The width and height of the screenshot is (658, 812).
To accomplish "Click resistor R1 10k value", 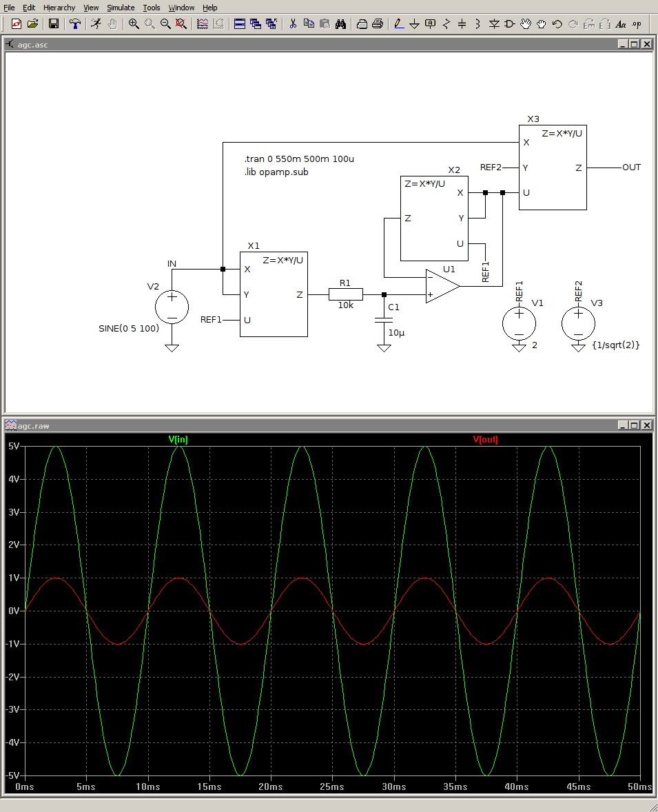I will coord(346,305).
